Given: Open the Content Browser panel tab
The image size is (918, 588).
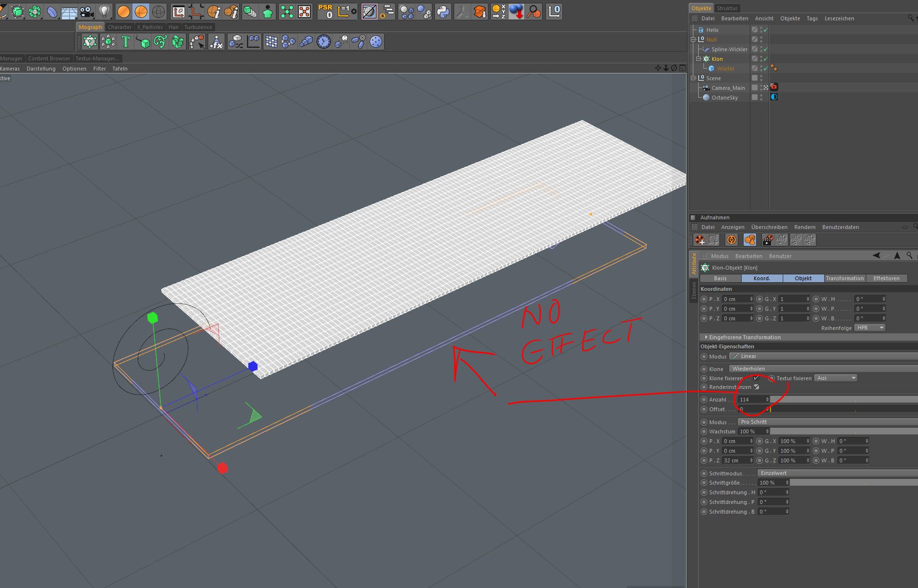Looking at the screenshot, I should [x=49, y=58].
